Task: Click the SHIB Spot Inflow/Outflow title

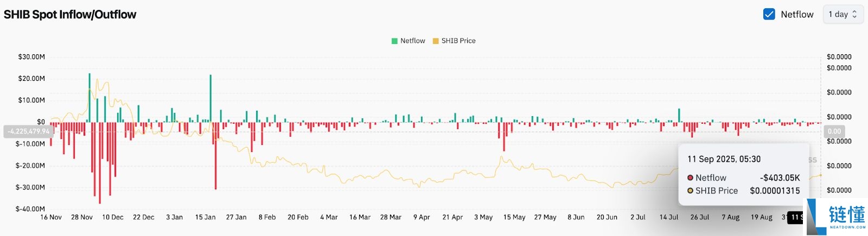Action: [x=70, y=15]
